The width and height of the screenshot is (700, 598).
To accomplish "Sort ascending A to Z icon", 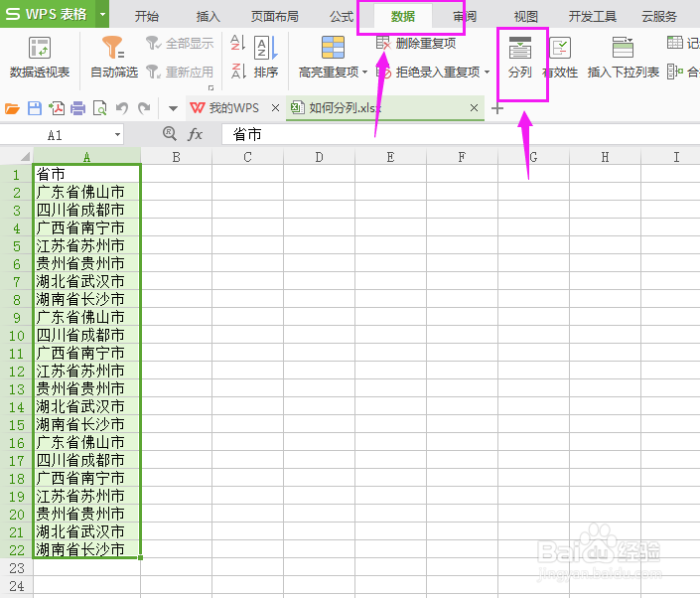I will (238, 44).
